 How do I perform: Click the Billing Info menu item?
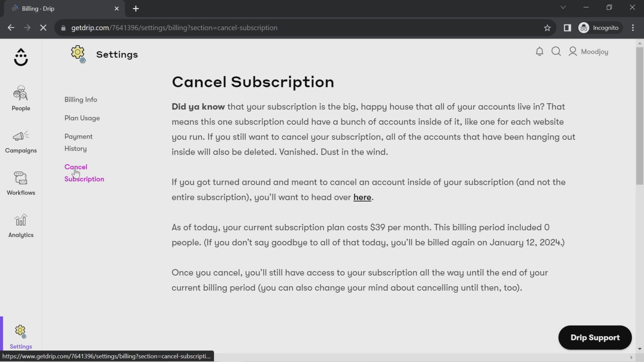pos(81,99)
